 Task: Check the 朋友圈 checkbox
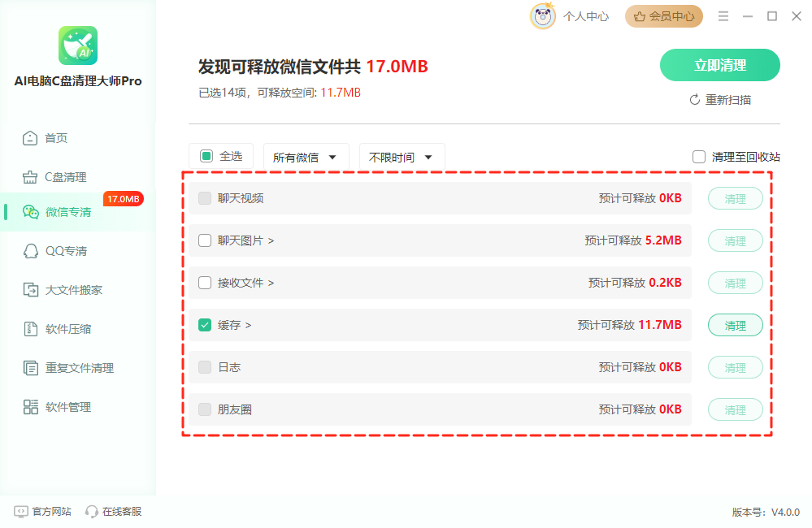point(205,409)
